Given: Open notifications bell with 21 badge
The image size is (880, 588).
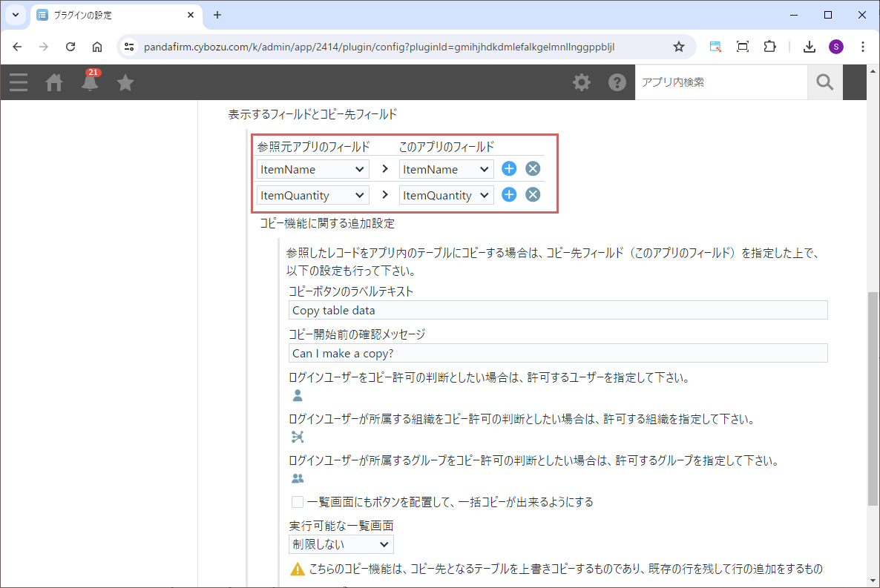Looking at the screenshot, I should click(90, 82).
